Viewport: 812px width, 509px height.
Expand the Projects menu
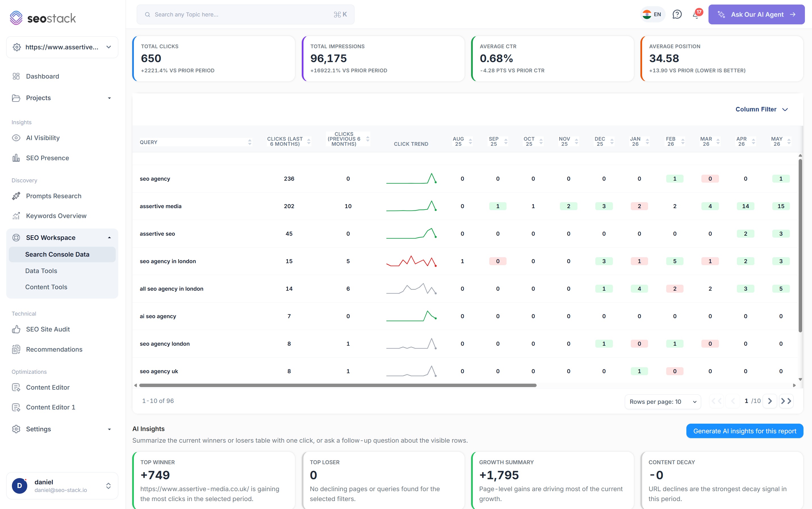(109, 98)
